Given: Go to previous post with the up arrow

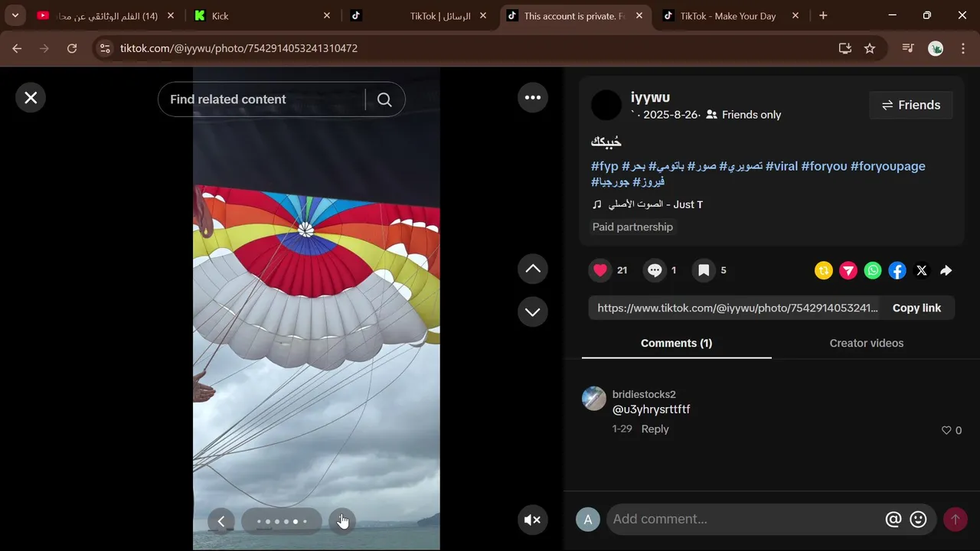Looking at the screenshot, I should pos(533,269).
